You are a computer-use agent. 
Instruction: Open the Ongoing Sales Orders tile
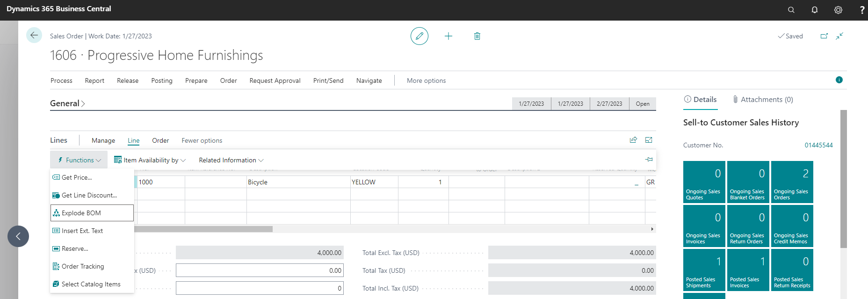coord(792,182)
